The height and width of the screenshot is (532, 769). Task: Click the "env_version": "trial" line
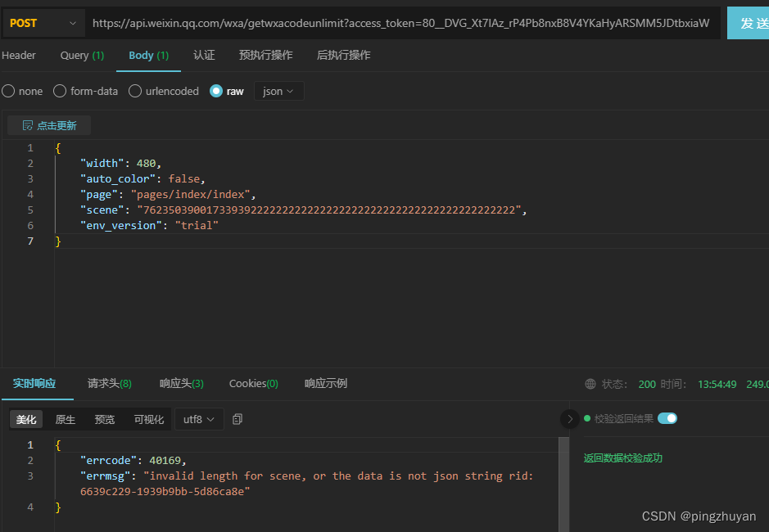click(x=149, y=226)
